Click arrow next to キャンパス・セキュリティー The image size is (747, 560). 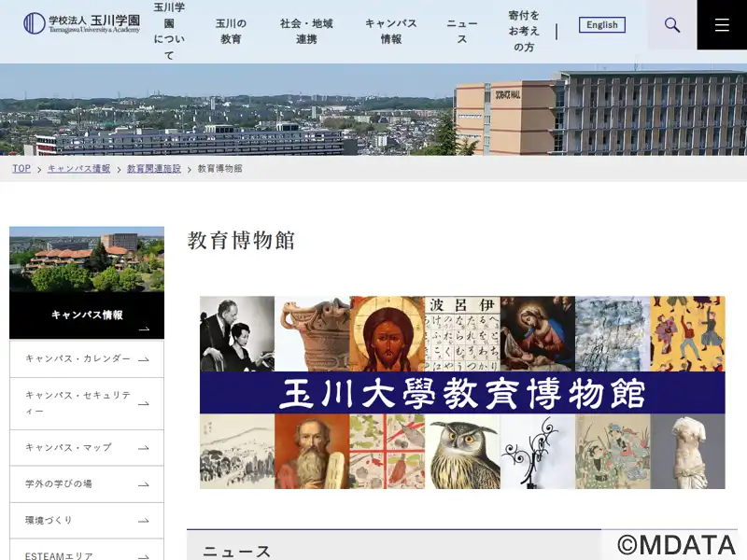pyautogui.click(x=144, y=404)
